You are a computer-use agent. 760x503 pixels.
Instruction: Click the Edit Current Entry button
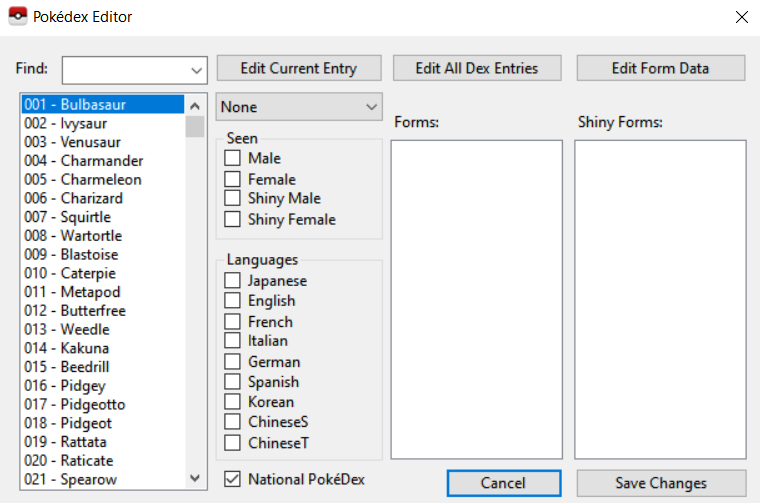point(299,68)
